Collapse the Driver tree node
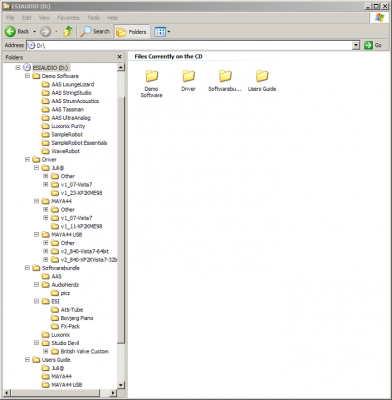 tap(27, 159)
